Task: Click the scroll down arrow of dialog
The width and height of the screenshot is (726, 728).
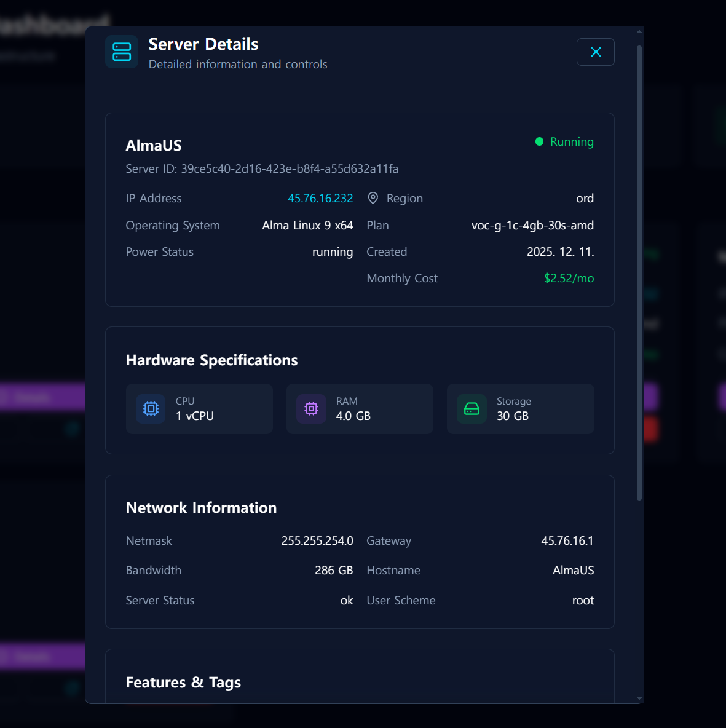Action: tap(639, 698)
